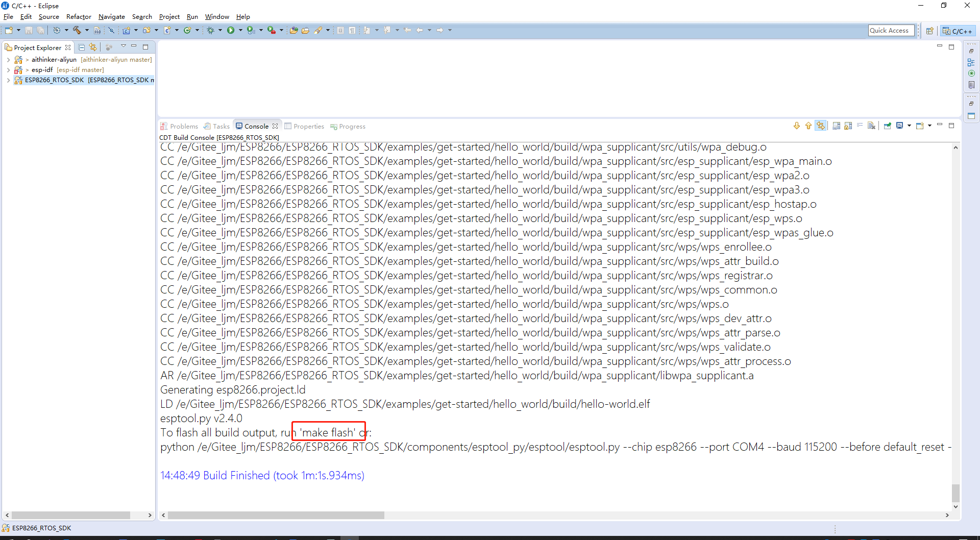Click Open Perspective icon
The width and height of the screenshot is (980, 540).
(930, 31)
